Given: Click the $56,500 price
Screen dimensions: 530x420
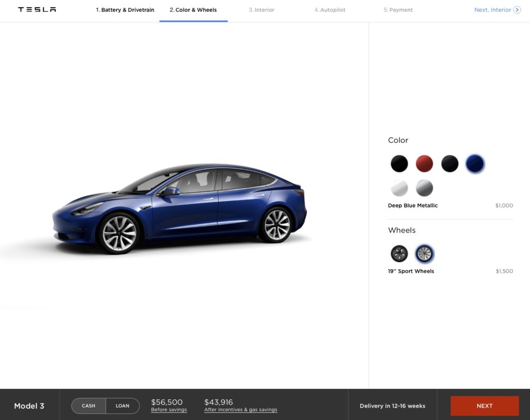Looking at the screenshot, I should (167, 402).
